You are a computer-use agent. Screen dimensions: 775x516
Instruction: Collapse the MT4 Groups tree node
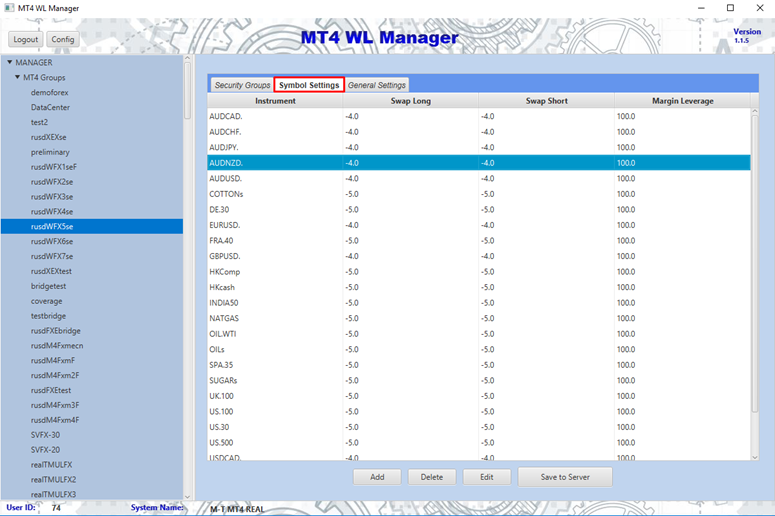17,77
